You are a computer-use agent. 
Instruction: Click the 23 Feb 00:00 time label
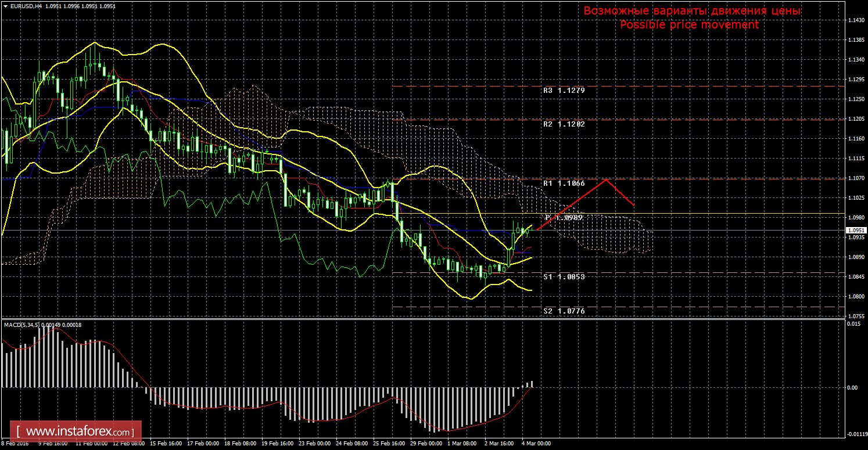click(x=314, y=444)
